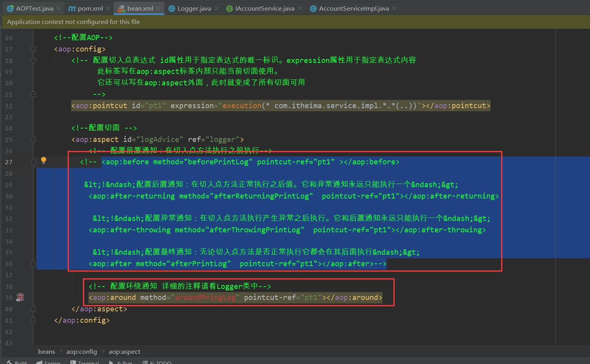
Task: Collapse the comment fold marker on line 18
Action: coord(33,61)
